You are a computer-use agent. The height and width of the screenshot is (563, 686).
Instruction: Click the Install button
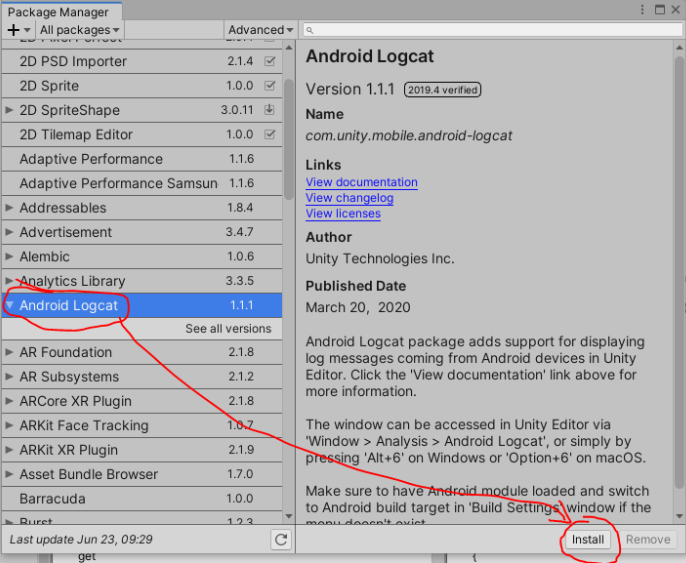coord(588,539)
